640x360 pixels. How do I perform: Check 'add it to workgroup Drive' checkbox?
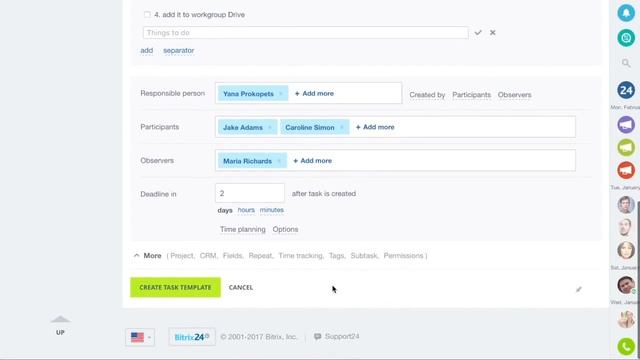pyautogui.click(x=147, y=15)
